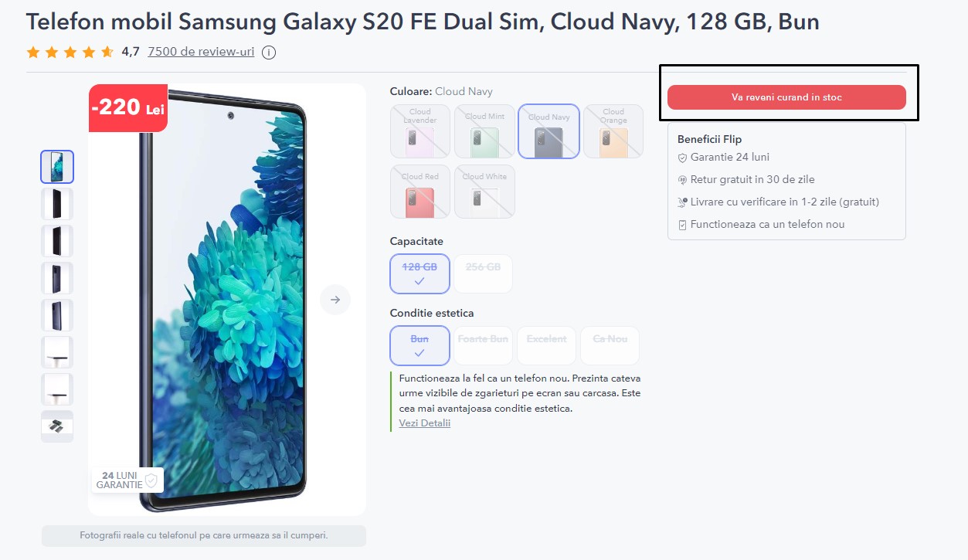
Task: Open the Vezi Detalii link
Action: (x=425, y=423)
